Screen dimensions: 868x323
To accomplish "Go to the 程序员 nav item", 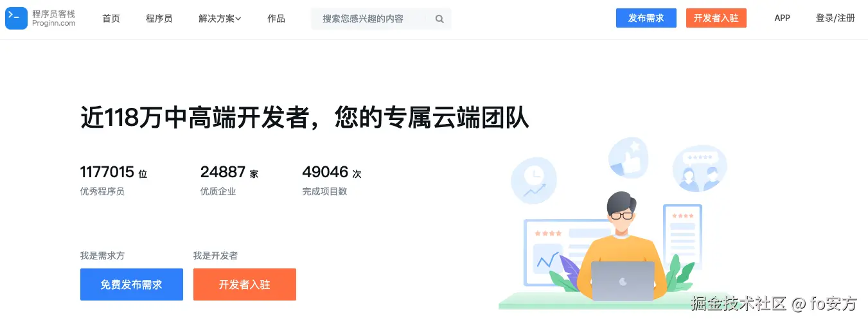I will click(159, 19).
